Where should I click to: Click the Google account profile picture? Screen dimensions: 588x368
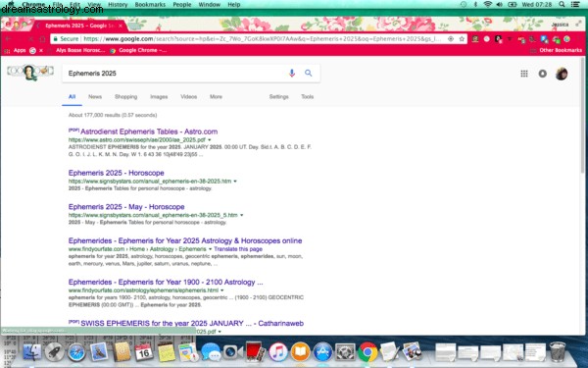(x=562, y=74)
